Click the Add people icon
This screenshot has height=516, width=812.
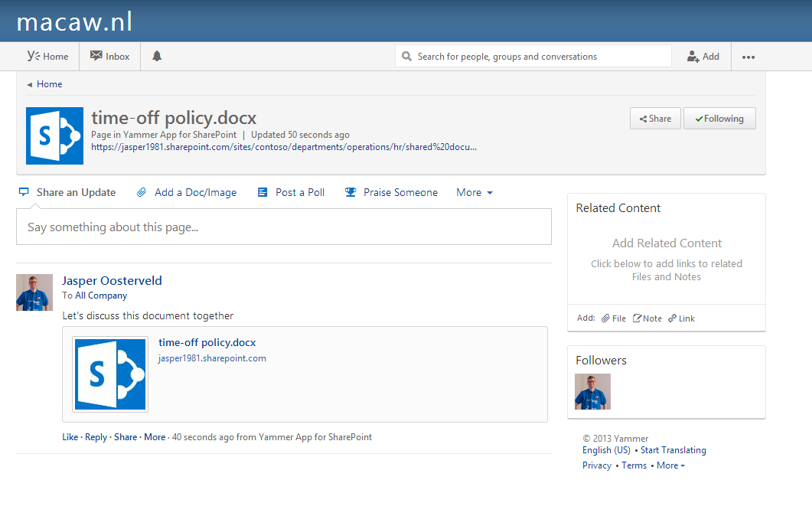coord(693,57)
